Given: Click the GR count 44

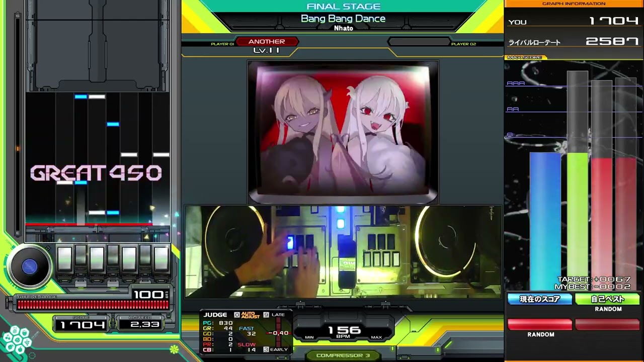Looking at the screenshot, I should [x=228, y=328].
